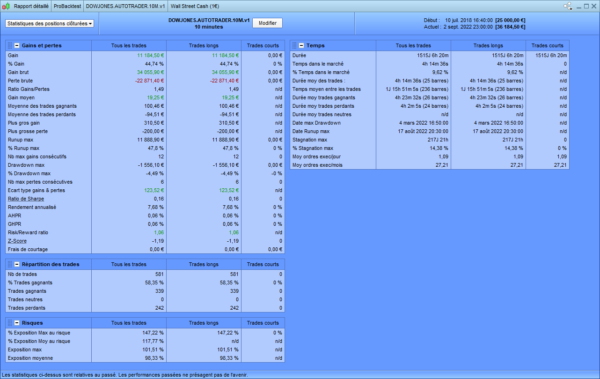The height and width of the screenshot is (379, 600).
Task: Click the 'Stagnation max' row label
Action: (x=310, y=140)
